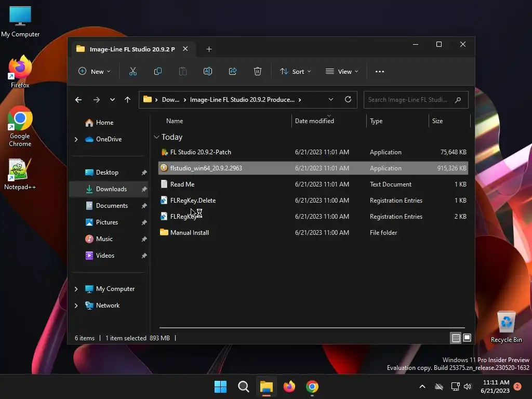
Task: Click the network icon in system tray
Action: click(455, 387)
